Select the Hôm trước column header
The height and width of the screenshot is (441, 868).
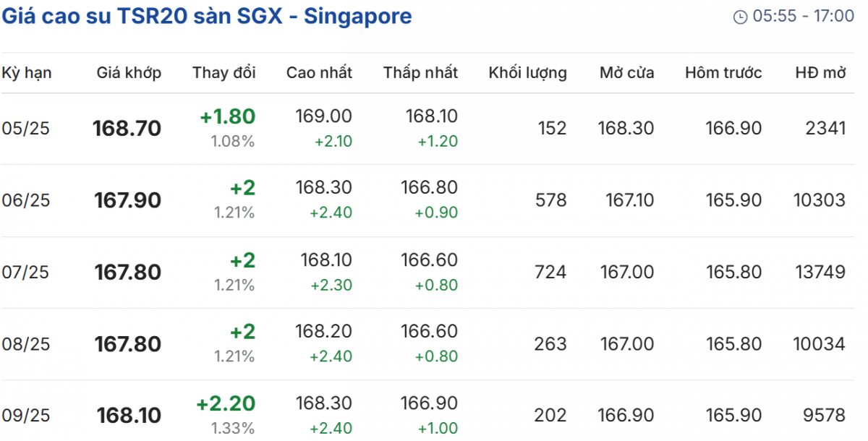click(x=723, y=73)
